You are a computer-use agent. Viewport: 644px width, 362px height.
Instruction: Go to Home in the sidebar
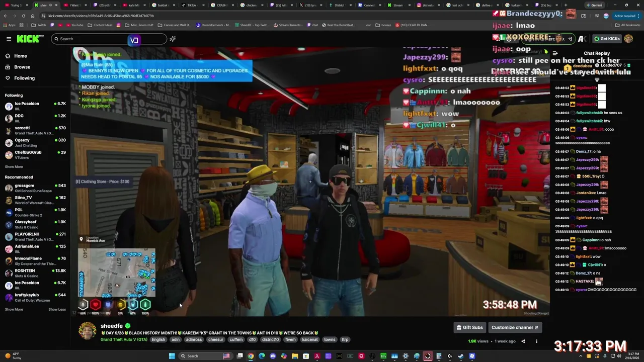pos(35,56)
